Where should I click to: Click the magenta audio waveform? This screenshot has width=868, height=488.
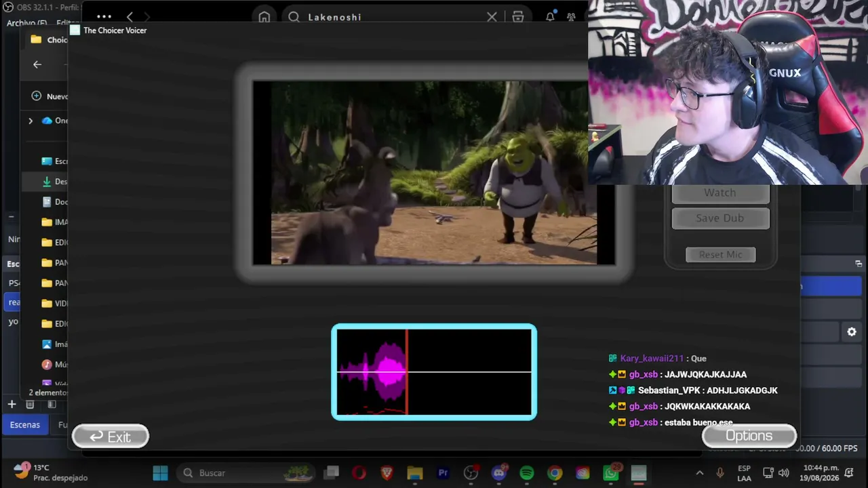coord(373,371)
